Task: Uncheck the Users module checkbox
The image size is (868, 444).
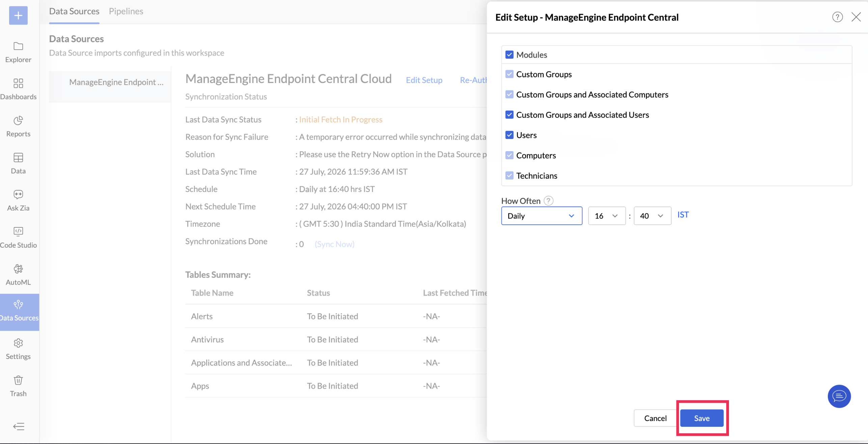Action: (509, 135)
